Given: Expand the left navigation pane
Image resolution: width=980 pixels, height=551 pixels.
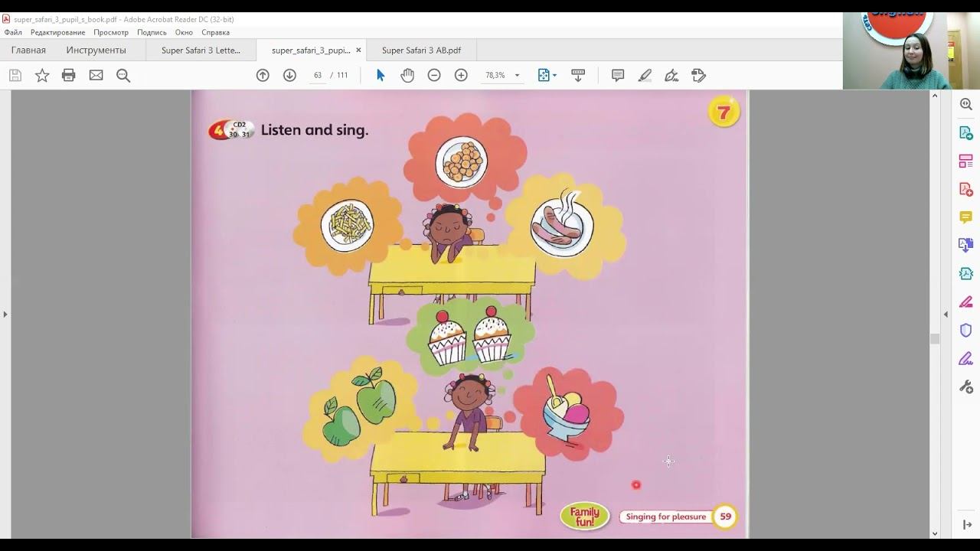Looking at the screenshot, I should [5, 314].
